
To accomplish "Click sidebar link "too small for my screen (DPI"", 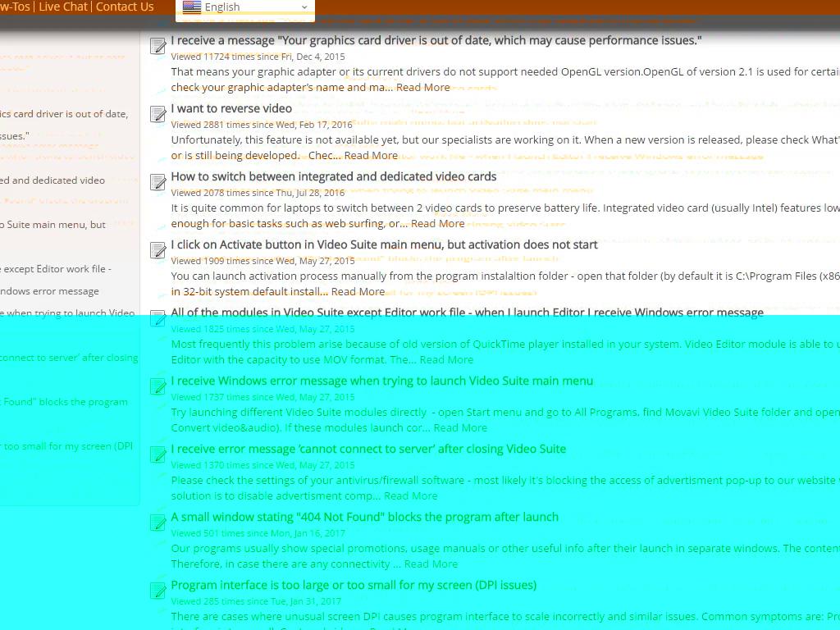I will tap(66, 445).
